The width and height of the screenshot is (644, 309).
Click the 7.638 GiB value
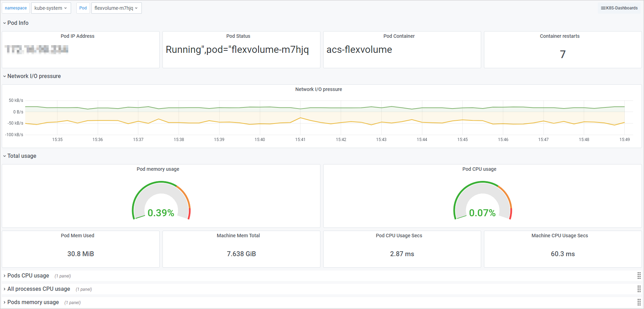tap(241, 254)
